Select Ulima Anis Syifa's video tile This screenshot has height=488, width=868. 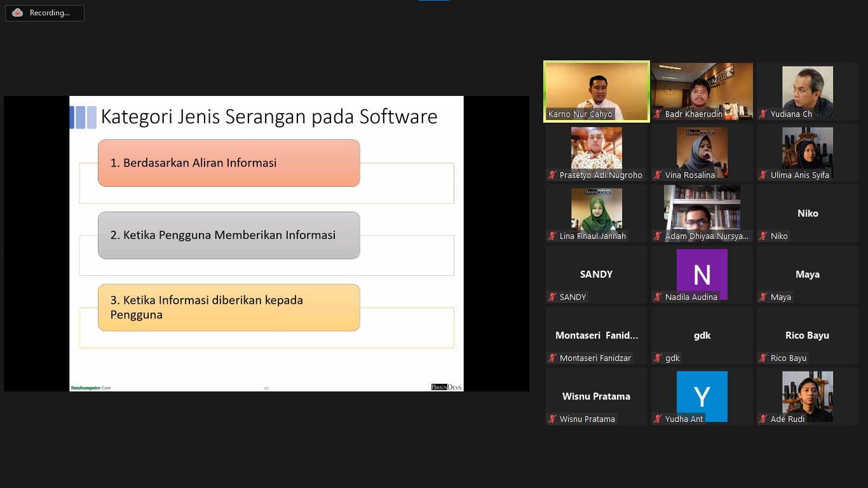pyautogui.click(x=807, y=149)
